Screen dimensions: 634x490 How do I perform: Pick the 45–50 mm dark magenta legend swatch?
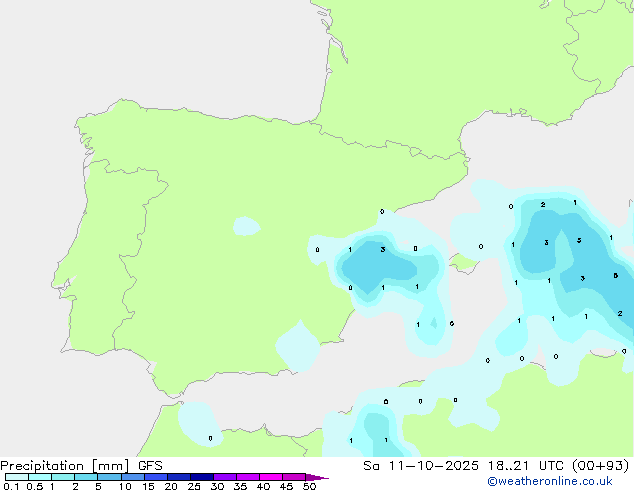click(x=294, y=477)
